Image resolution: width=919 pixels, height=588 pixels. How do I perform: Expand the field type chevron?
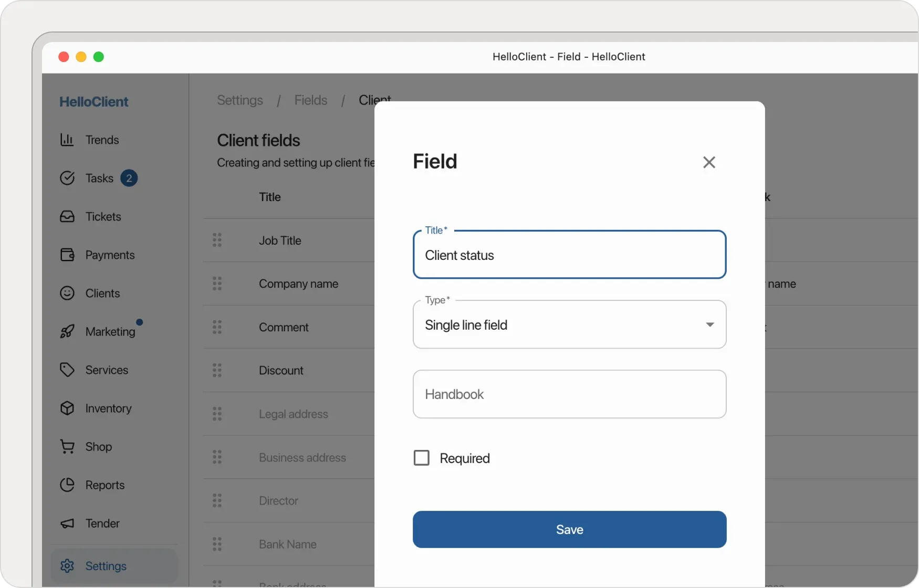[x=709, y=324]
